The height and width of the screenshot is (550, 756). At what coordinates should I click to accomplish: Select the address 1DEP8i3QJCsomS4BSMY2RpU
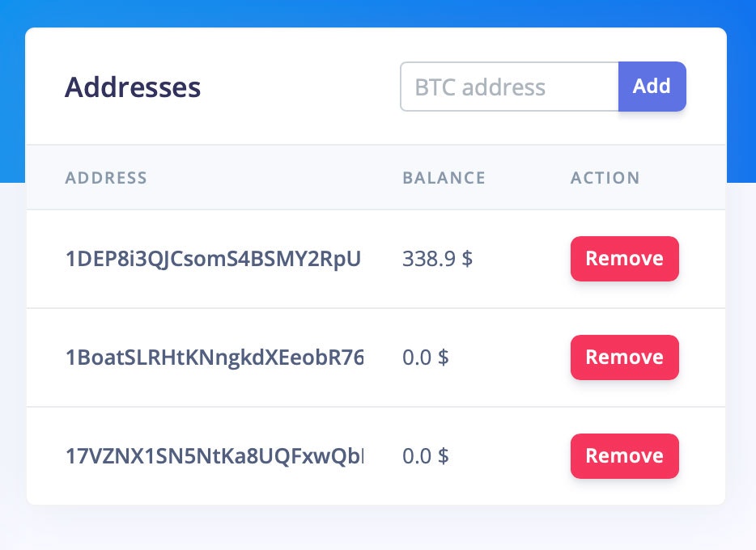pos(214,259)
